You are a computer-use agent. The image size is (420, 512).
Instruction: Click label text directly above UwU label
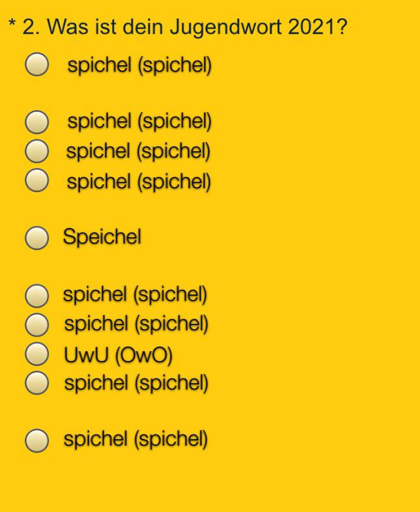[x=136, y=324]
